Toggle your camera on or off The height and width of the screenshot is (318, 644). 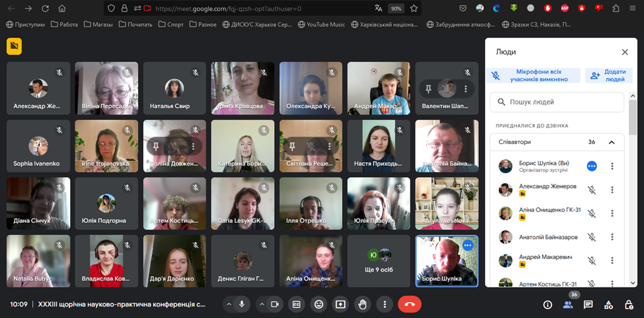pyautogui.click(x=275, y=304)
